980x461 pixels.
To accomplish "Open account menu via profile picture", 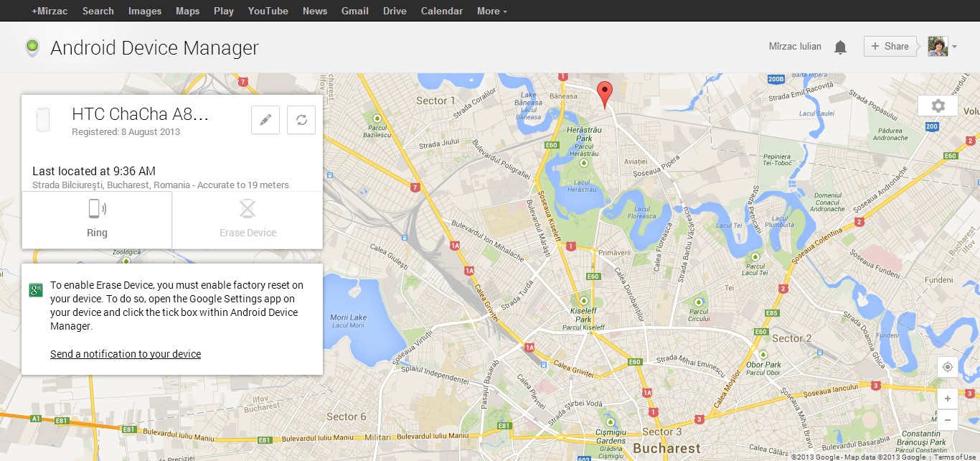I will 942,47.
